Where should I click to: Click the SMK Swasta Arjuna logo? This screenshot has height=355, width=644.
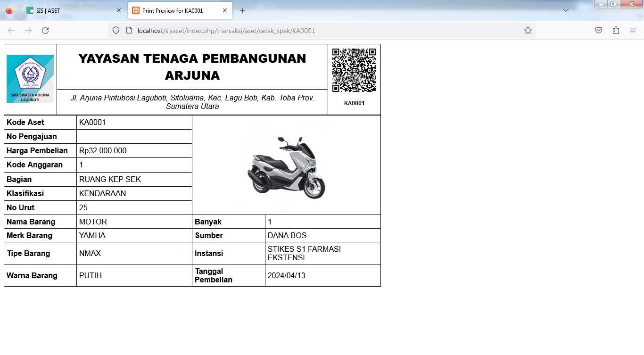(x=30, y=79)
